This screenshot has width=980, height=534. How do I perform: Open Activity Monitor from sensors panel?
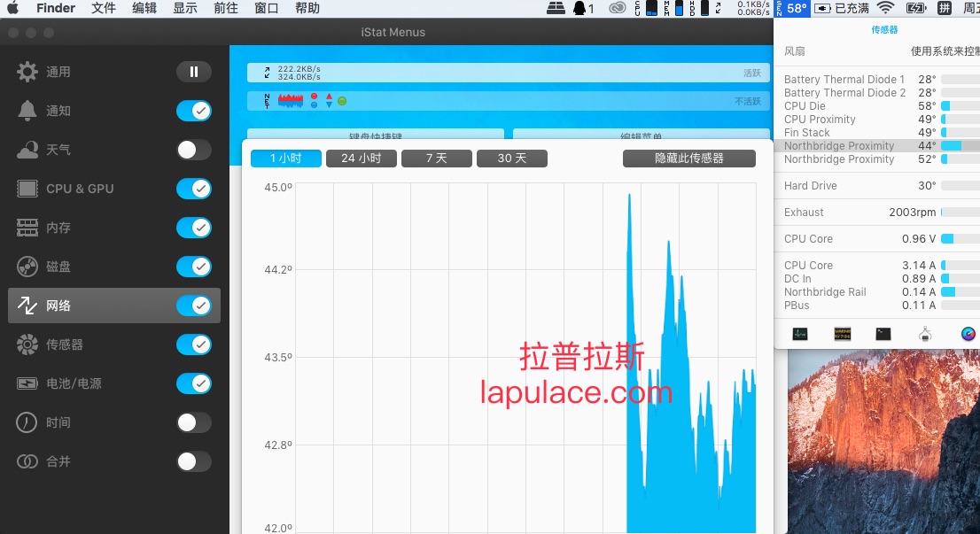(800, 334)
